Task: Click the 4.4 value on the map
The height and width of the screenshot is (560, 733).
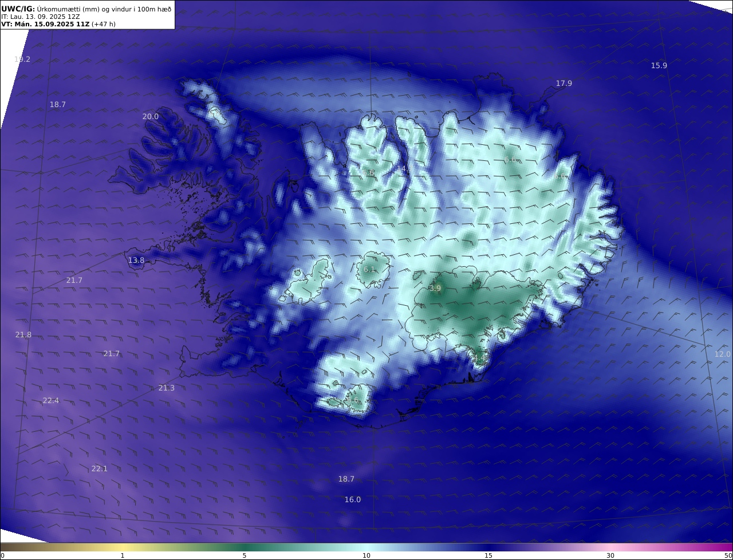Action: tap(479, 358)
